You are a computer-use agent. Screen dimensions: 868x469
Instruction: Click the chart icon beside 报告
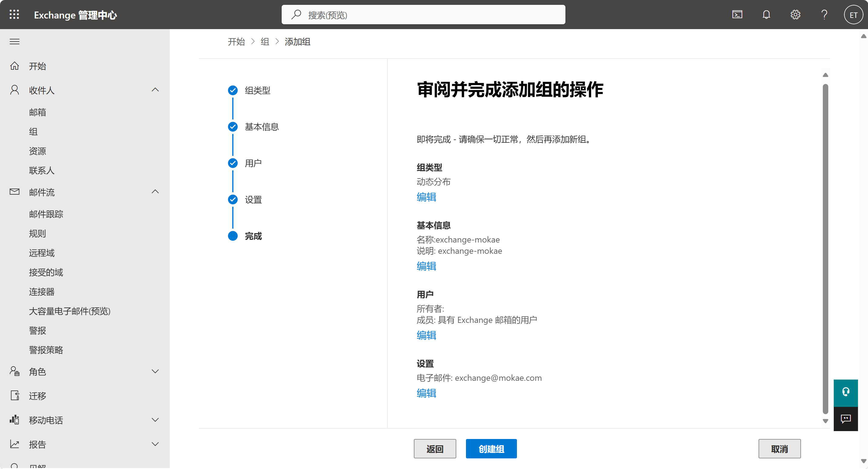click(x=15, y=444)
